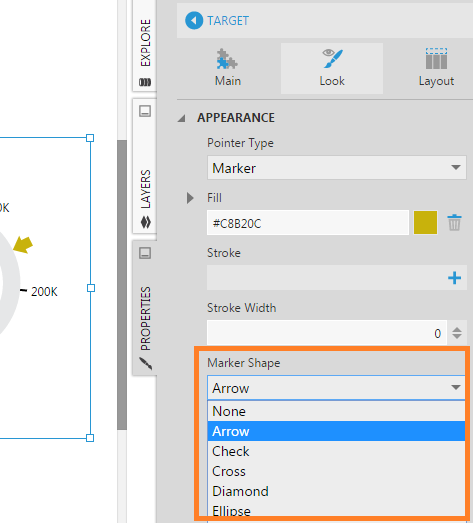
Task: Add a stroke with the plus icon
Action: (x=454, y=278)
